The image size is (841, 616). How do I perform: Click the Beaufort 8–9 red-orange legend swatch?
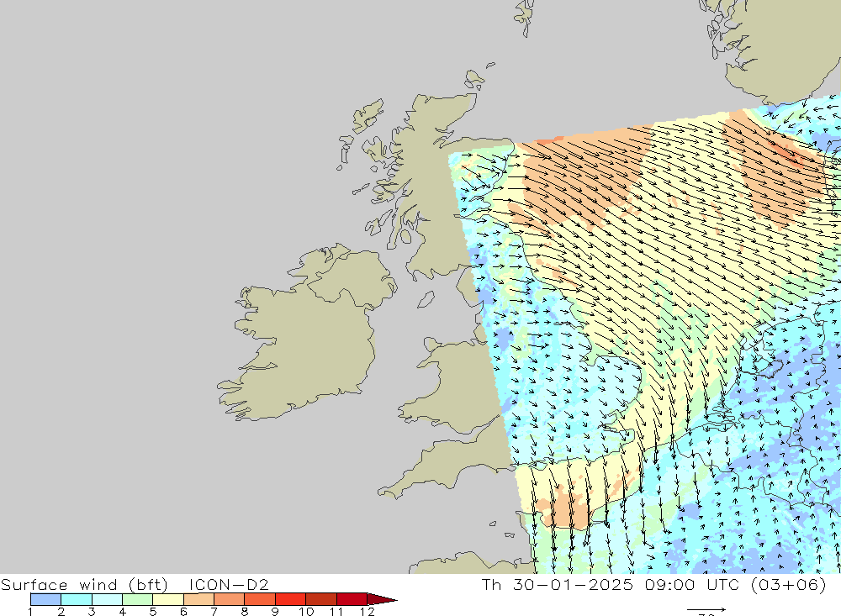[x=260, y=599]
